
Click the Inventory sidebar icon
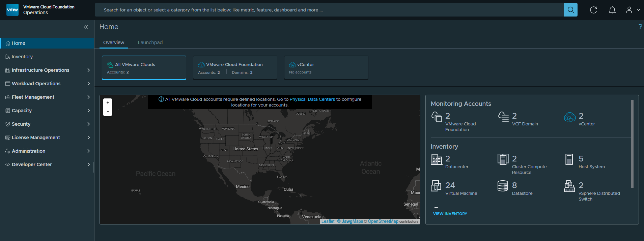click(x=8, y=57)
